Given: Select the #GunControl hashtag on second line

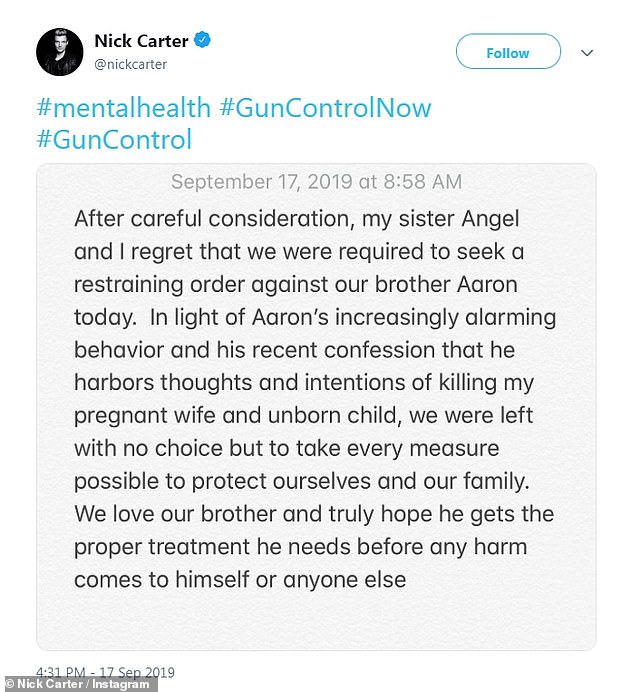Looking at the screenshot, I should point(114,138).
